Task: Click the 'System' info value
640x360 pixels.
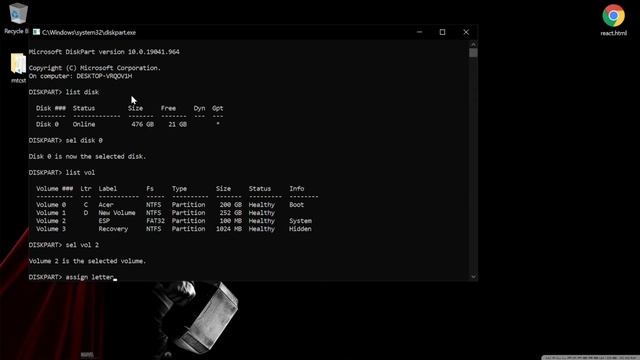Action: click(x=300, y=221)
